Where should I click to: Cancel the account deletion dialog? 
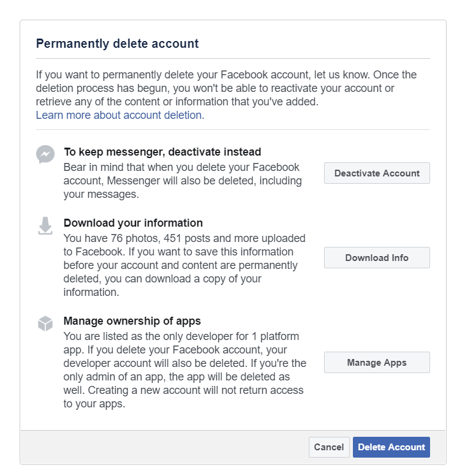tap(328, 447)
